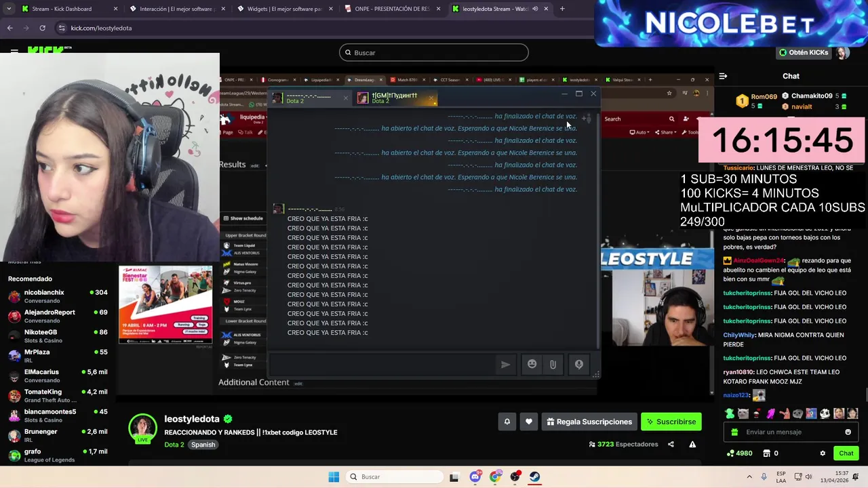Report the stream with warning icon
The width and height of the screenshot is (868, 488).
(x=692, y=445)
